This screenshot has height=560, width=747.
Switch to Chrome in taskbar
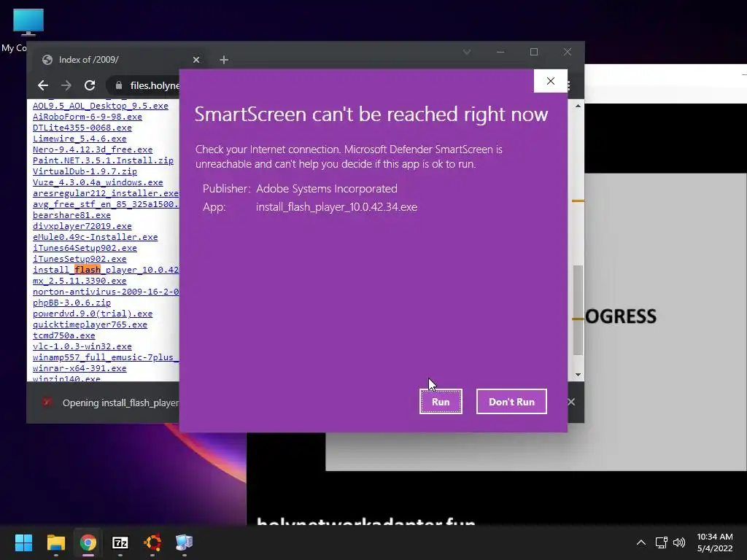[x=88, y=542]
